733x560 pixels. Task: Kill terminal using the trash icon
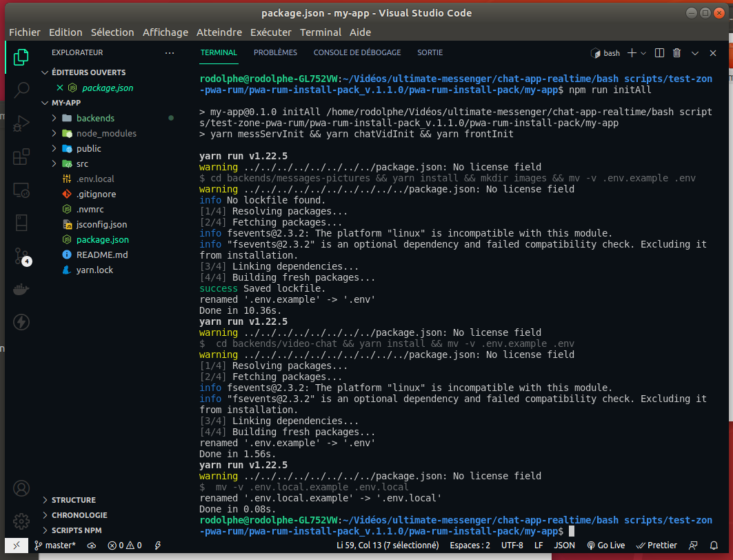tap(676, 53)
